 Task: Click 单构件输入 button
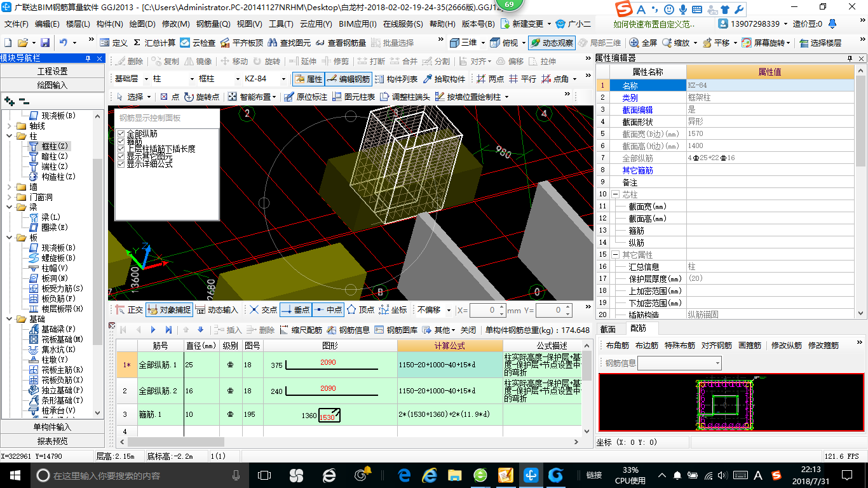pos(52,426)
